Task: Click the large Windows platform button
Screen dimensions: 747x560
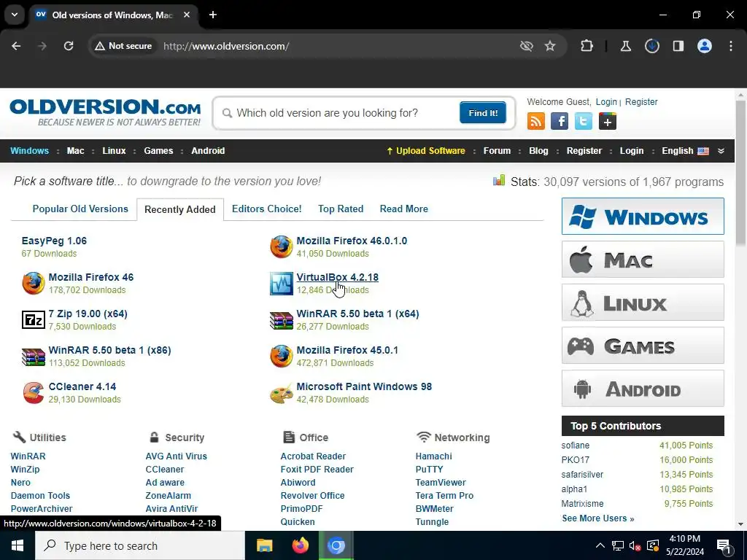Action: 643,216
